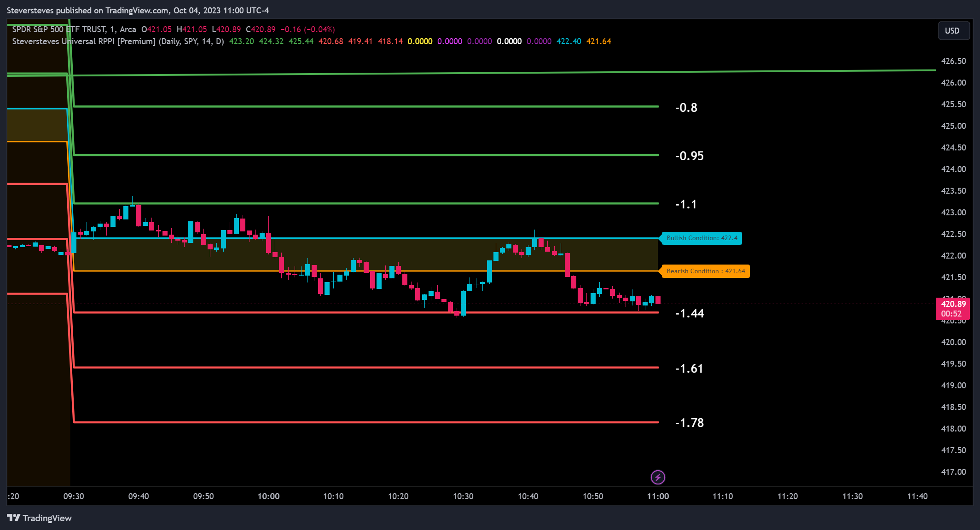
Task: Click the published-by Steversteves header text
Action: tap(138, 11)
